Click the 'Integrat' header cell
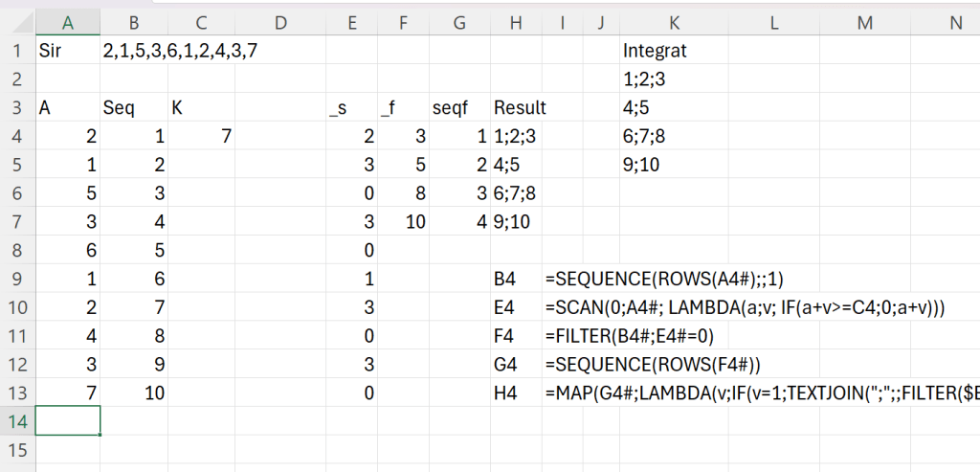 [656, 51]
